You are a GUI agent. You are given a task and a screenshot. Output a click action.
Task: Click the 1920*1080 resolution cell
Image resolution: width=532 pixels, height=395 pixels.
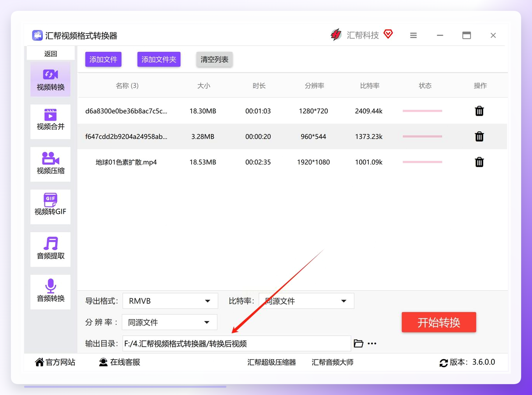tap(314, 162)
